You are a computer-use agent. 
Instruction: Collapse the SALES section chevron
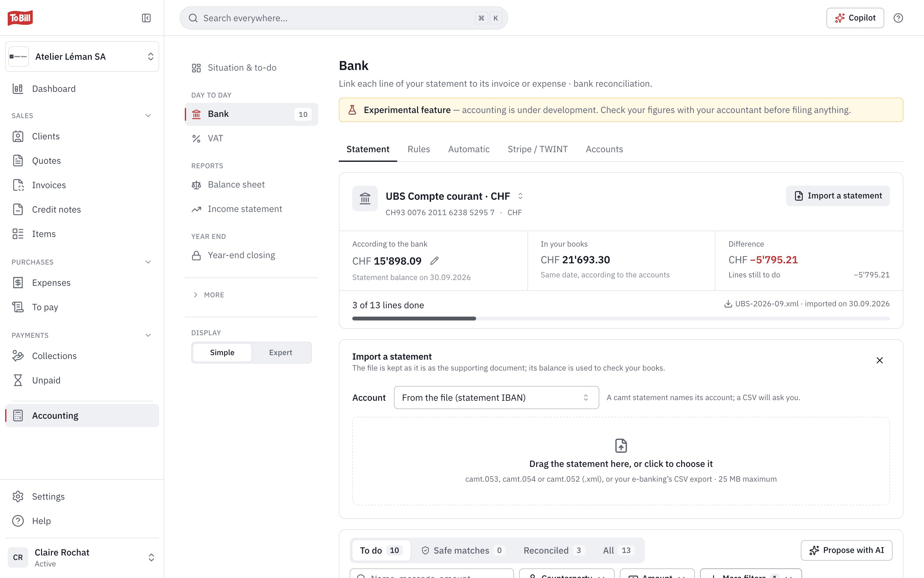pyautogui.click(x=149, y=116)
